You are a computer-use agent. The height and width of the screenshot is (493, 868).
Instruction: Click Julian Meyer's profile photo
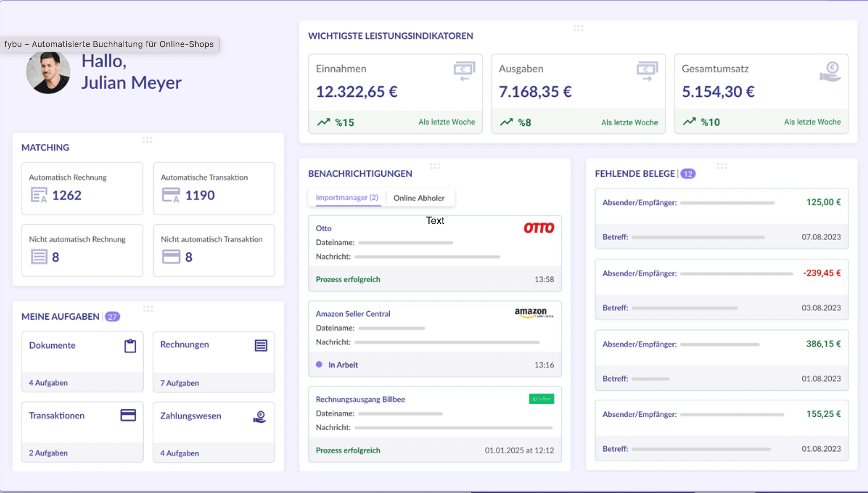click(48, 72)
